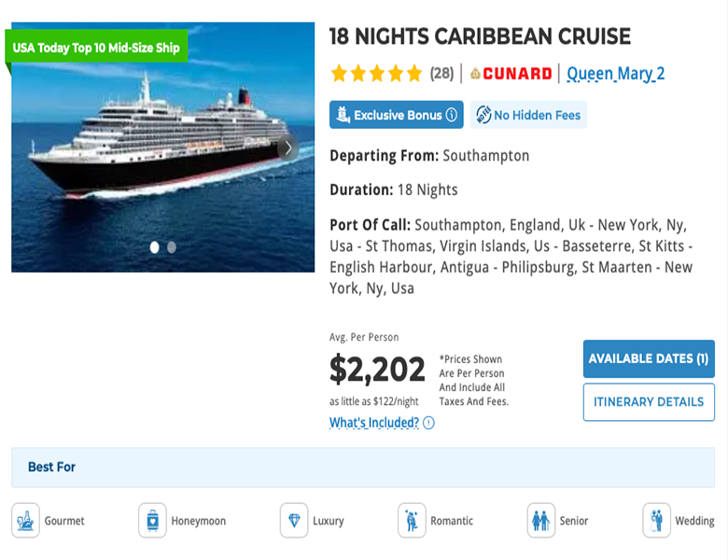728x560 pixels.
Task: Click the Luxury diamond icon
Action: tap(294, 520)
